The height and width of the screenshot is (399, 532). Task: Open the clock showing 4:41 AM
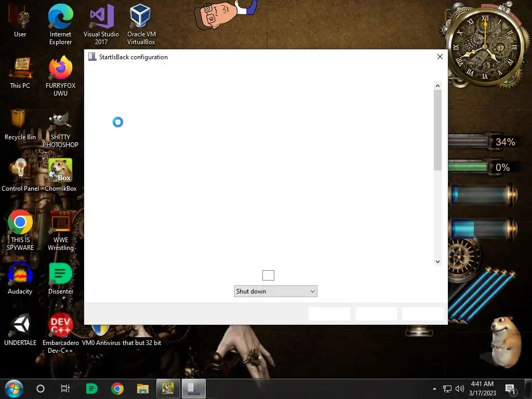pyautogui.click(x=482, y=389)
